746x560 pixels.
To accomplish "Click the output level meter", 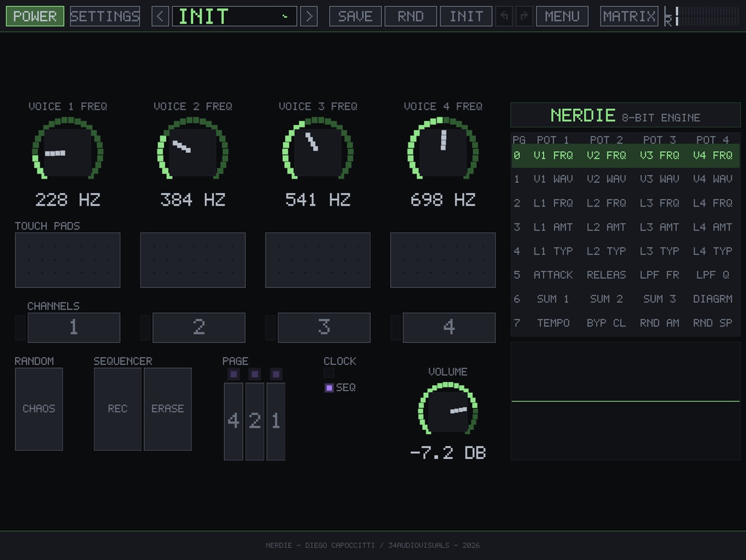I will click(x=702, y=16).
